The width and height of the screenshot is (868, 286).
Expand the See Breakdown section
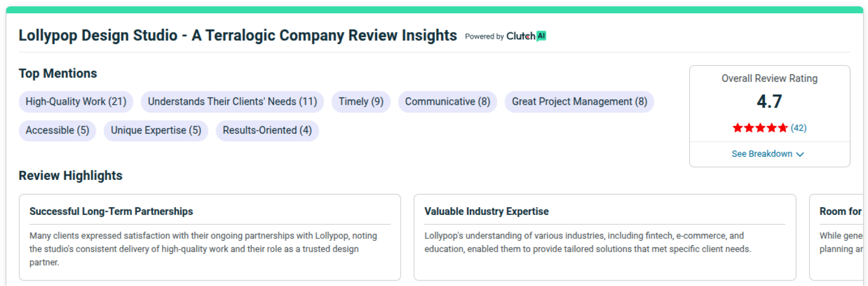pyautogui.click(x=768, y=154)
